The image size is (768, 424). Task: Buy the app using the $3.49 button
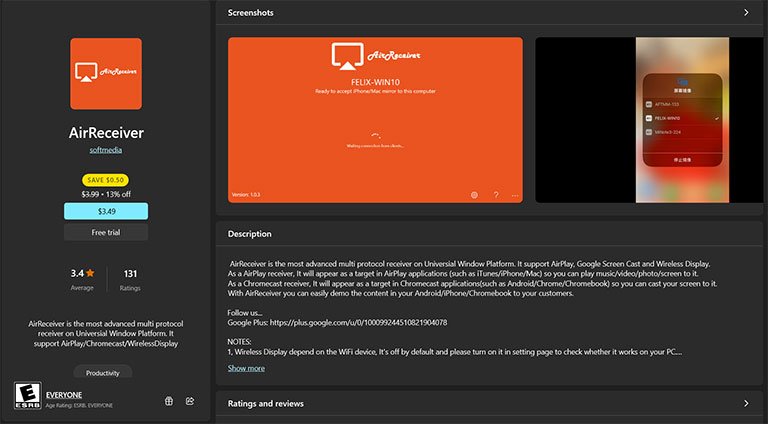pos(106,212)
